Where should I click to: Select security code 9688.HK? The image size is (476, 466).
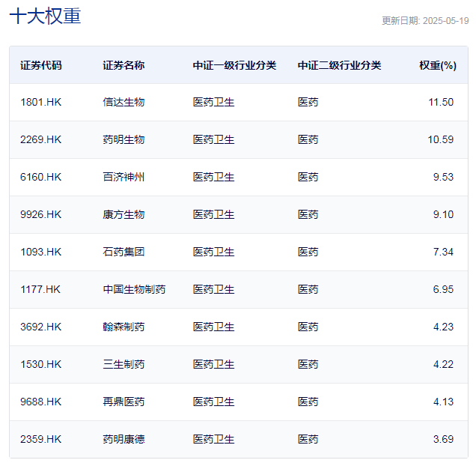tap(40, 402)
